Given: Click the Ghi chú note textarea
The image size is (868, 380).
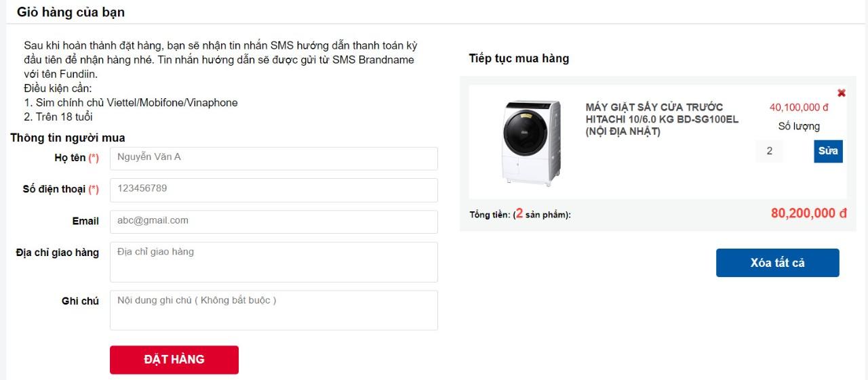Looking at the screenshot, I should pos(274,310).
